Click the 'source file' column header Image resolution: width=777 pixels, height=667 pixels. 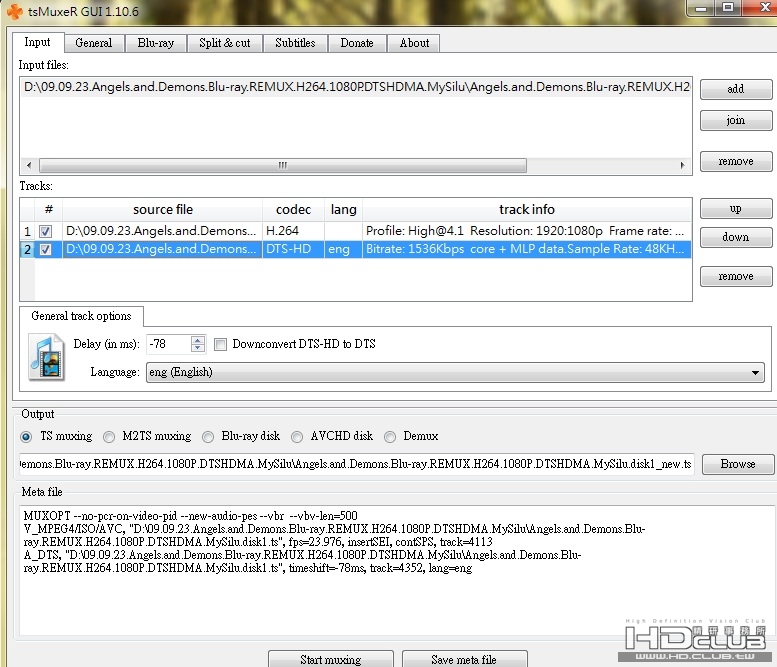(163, 210)
